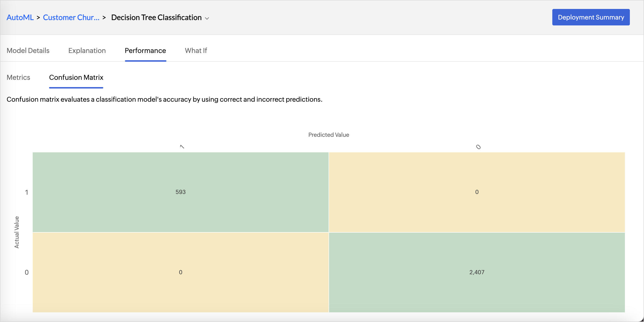Viewport: 644px width, 322px height.
Task: Switch to the Model Details tab
Action: point(28,51)
